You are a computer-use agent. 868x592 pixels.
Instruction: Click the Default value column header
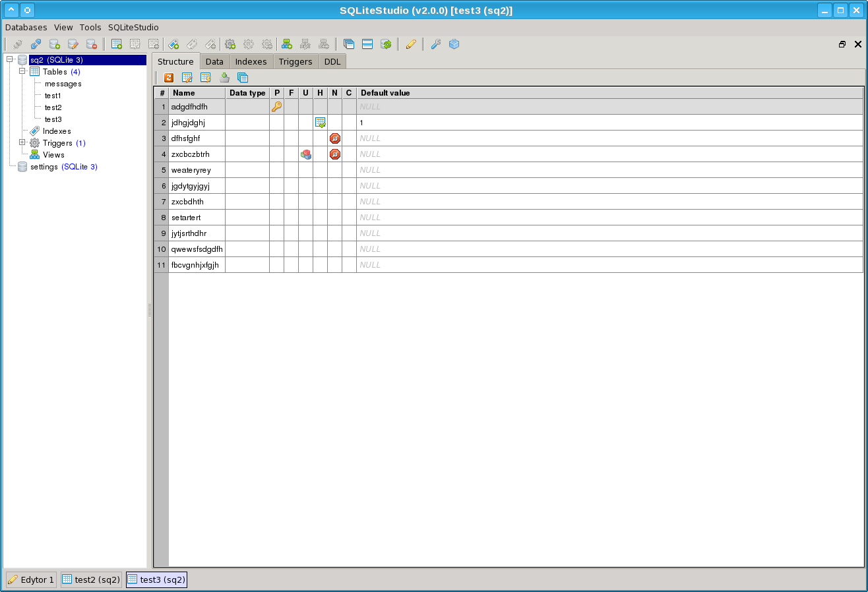[609, 93]
